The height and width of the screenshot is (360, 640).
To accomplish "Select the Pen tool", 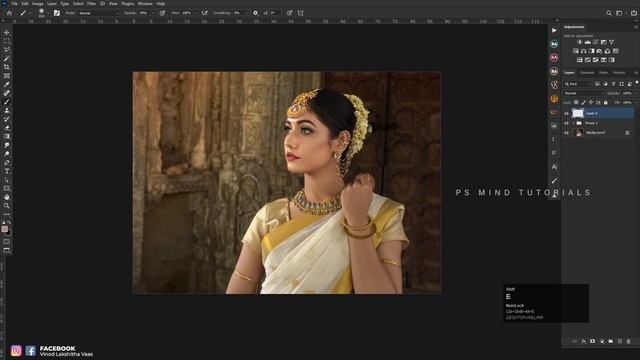I will click(x=7, y=162).
